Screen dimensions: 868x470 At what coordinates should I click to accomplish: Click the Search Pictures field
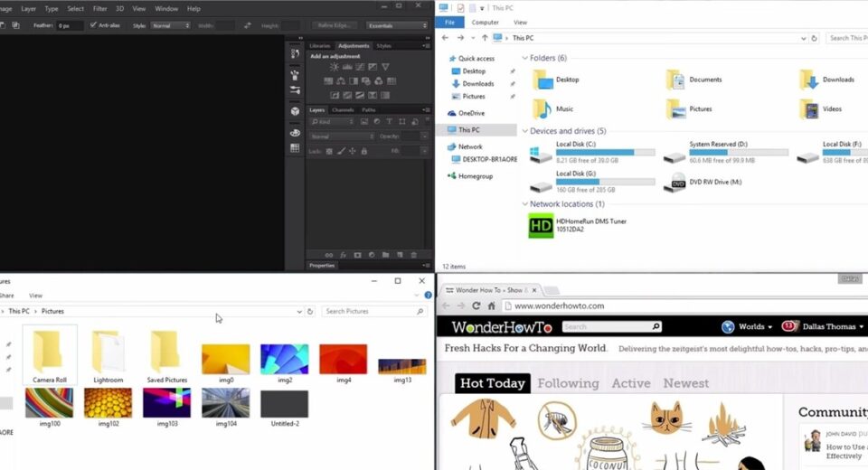coord(373,312)
